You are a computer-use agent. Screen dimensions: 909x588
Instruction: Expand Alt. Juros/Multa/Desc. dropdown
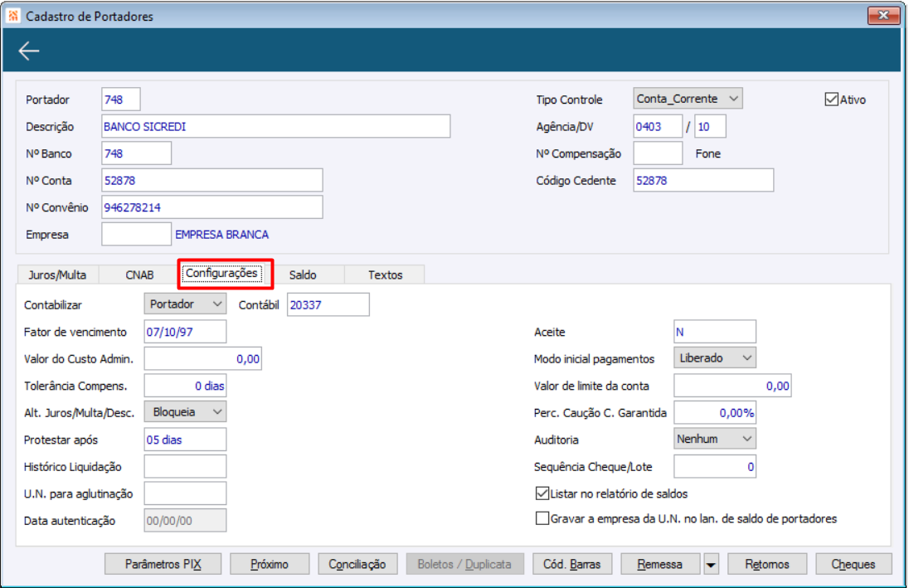(185, 412)
